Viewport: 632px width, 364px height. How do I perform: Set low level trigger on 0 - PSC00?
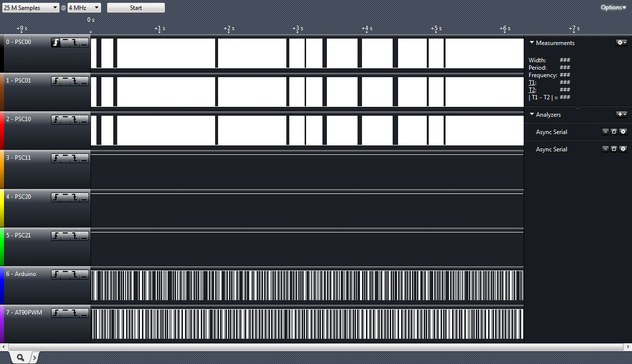click(x=84, y=43)
